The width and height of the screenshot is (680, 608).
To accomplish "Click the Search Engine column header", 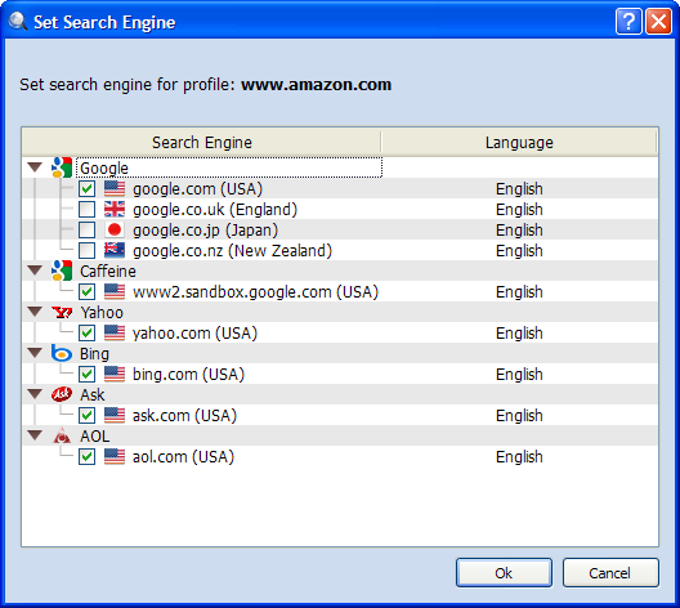I will coord(201,142).
